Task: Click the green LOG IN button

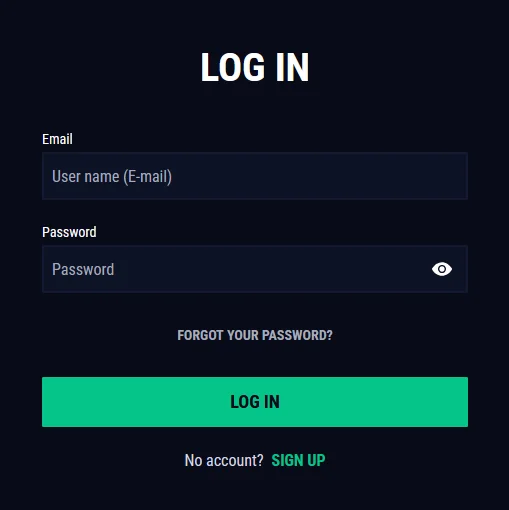Action: (x=255, y=402)
